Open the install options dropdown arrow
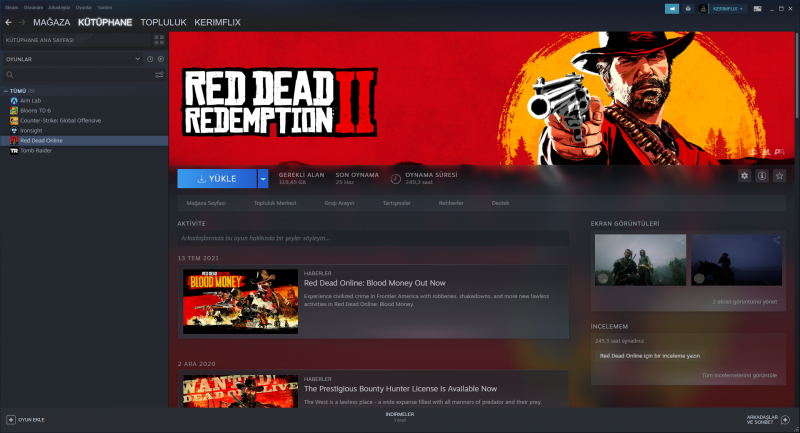 click(x=263, y=179)
